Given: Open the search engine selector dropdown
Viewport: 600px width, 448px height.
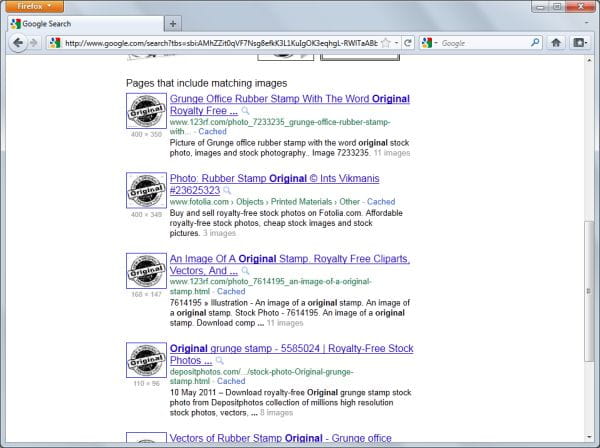Looking at the screenshot, I should point(429,43).
